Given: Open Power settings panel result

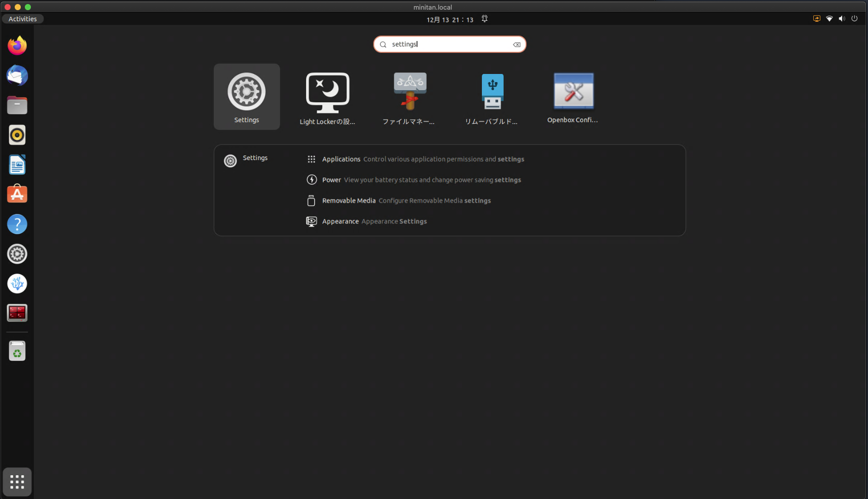Looking at the screenshot, I should click(x=414, y=180).
